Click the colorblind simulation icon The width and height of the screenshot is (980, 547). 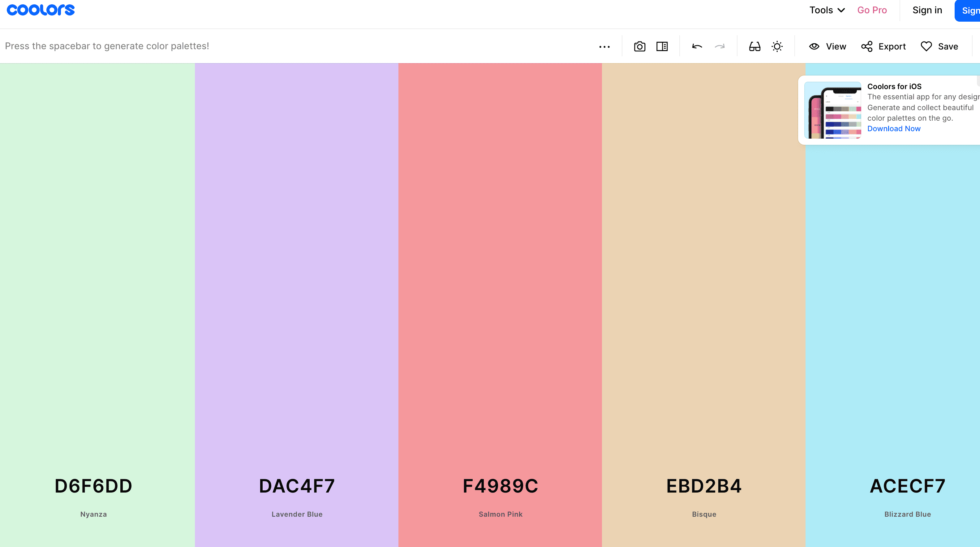(x=754, y=46)
